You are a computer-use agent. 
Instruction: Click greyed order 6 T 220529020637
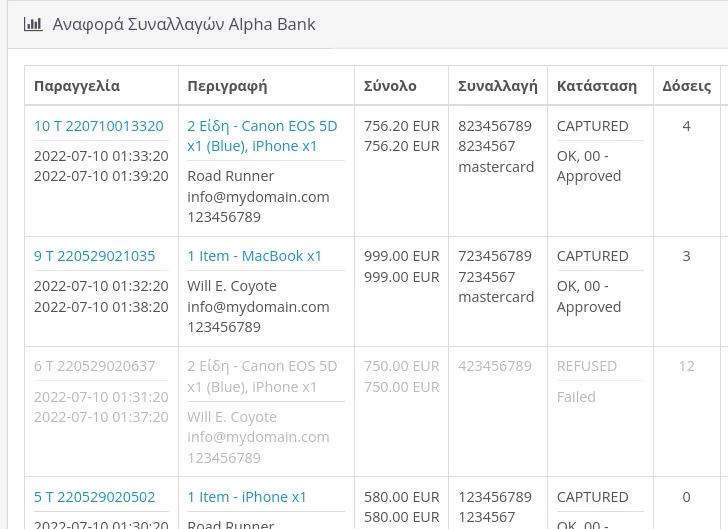coord(94,366)
